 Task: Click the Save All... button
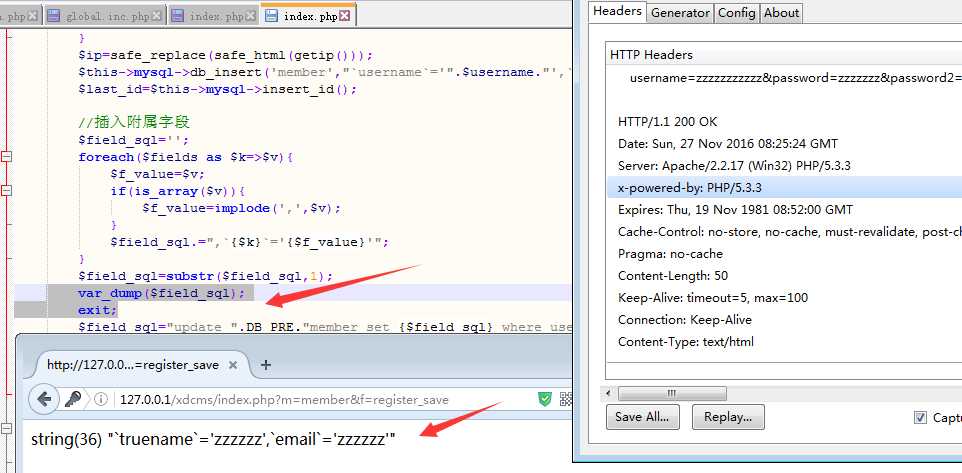pos(643,417)
